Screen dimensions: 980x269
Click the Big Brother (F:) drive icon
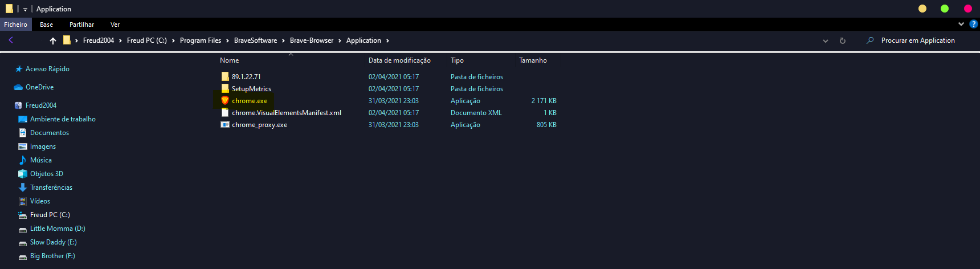(x=23, y=256)
